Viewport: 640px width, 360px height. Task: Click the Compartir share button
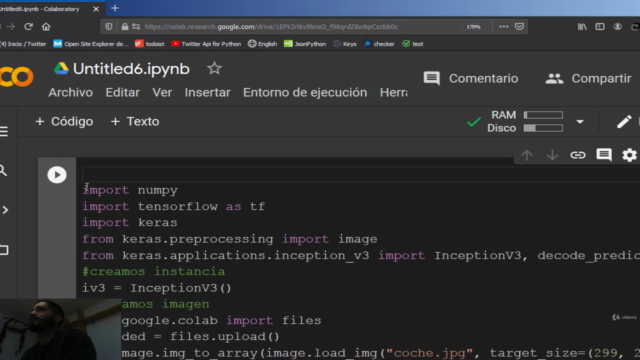[x=588, y=78]
